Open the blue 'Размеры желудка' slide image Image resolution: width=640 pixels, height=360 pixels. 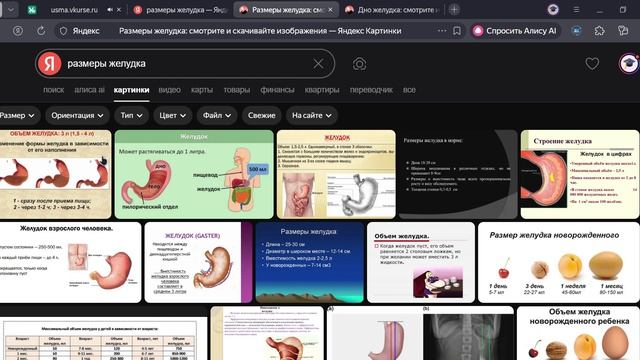pos(309,262)
